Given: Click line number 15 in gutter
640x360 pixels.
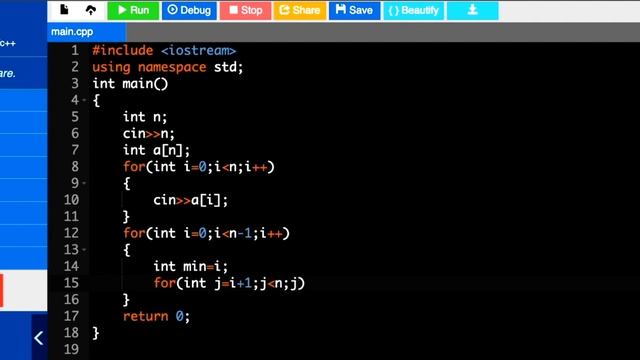Looking at the screenshot, I should tap(71, 283).
